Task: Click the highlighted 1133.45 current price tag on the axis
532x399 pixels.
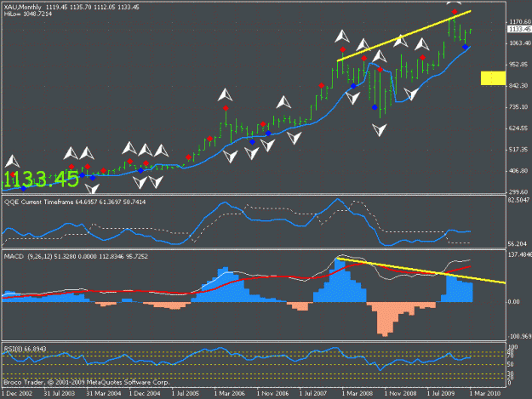Action: (520, 30)
